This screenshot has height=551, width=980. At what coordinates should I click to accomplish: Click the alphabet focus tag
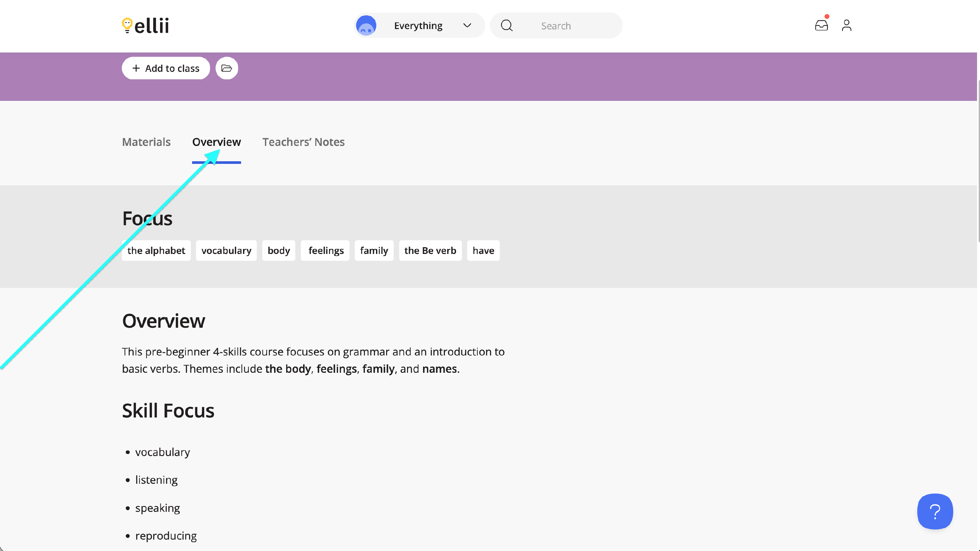(x=156, y=250)
